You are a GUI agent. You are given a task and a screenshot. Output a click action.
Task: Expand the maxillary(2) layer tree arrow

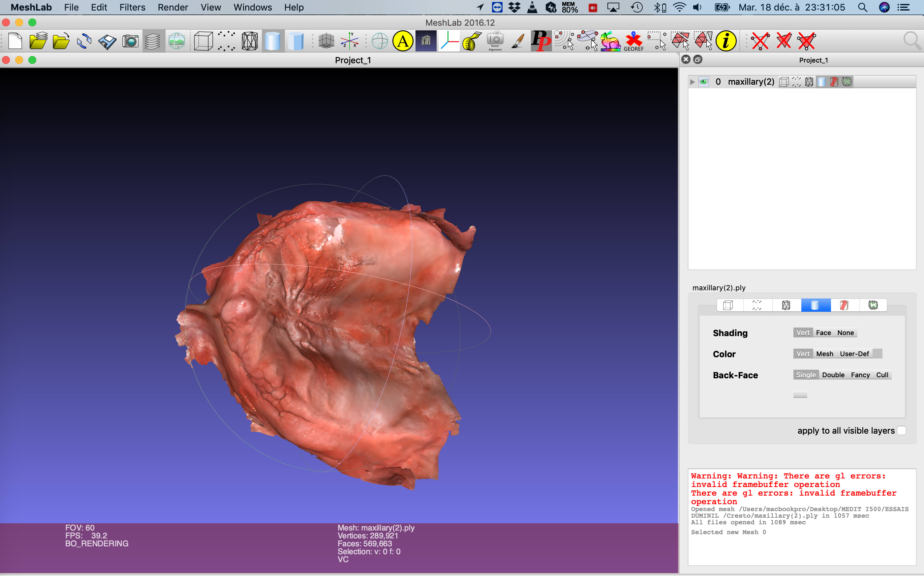tap(692, 81)
